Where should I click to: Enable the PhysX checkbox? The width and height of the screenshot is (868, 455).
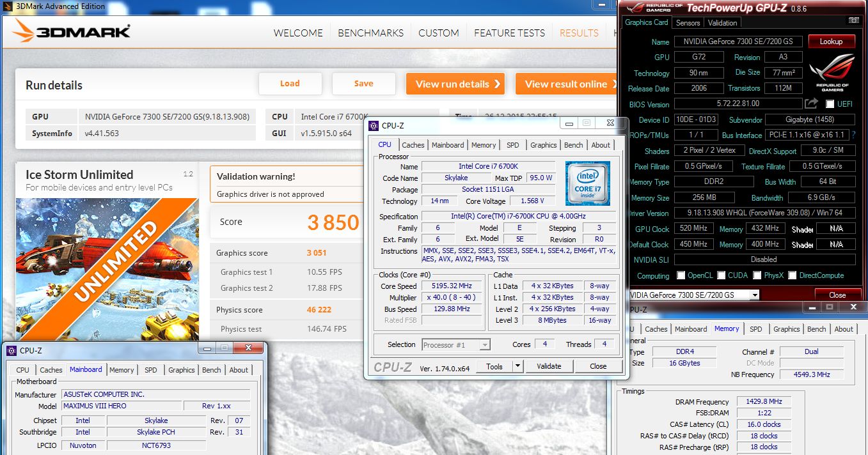point(756,275)
